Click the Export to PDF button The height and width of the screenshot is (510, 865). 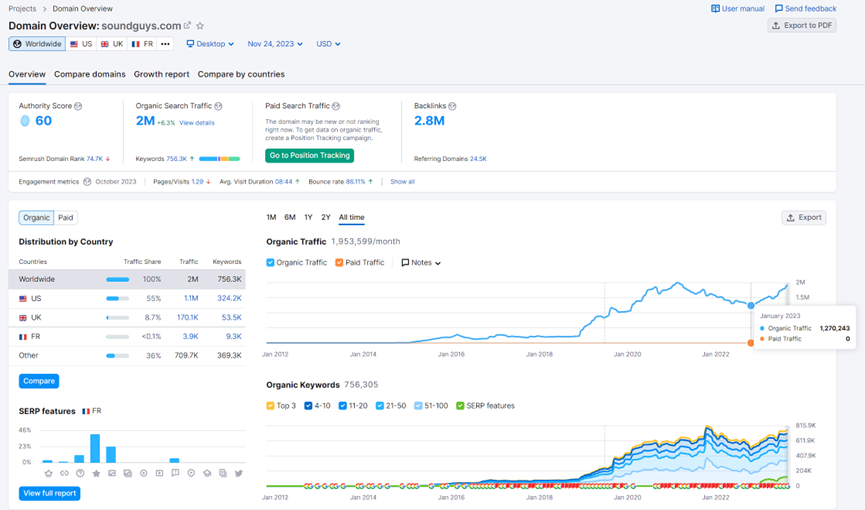(802, 25)
